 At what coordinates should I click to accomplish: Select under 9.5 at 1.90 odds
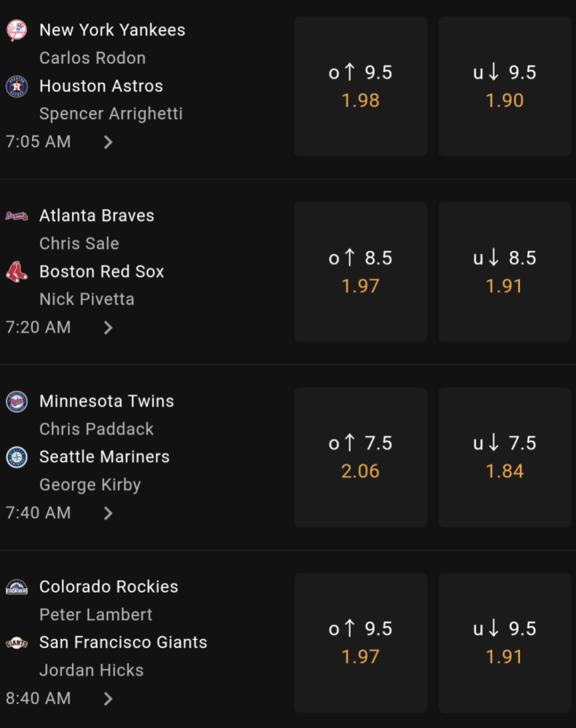pyautogui.click(x=505, y=87)
